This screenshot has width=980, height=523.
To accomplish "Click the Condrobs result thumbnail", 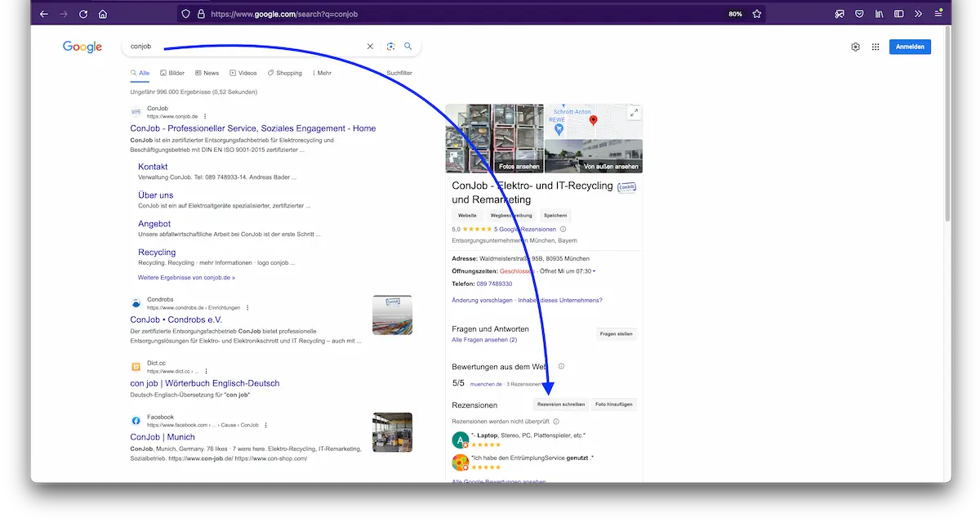I will pos(392,315).
